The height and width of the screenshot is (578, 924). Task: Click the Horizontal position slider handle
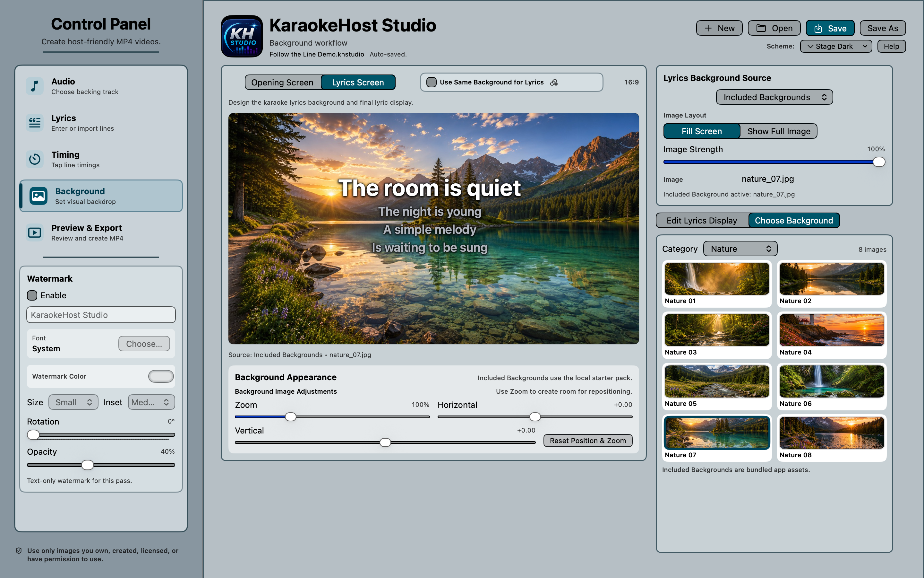[535, 417]
